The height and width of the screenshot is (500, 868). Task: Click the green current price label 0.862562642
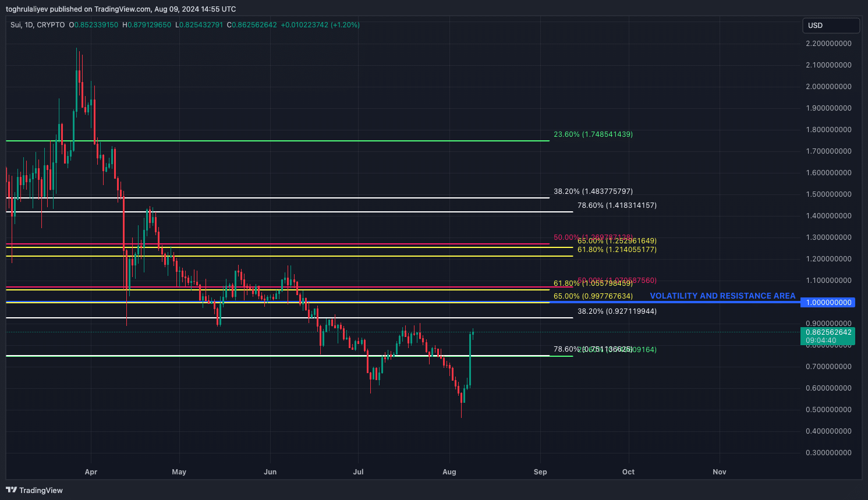click(x=828, y=332)
